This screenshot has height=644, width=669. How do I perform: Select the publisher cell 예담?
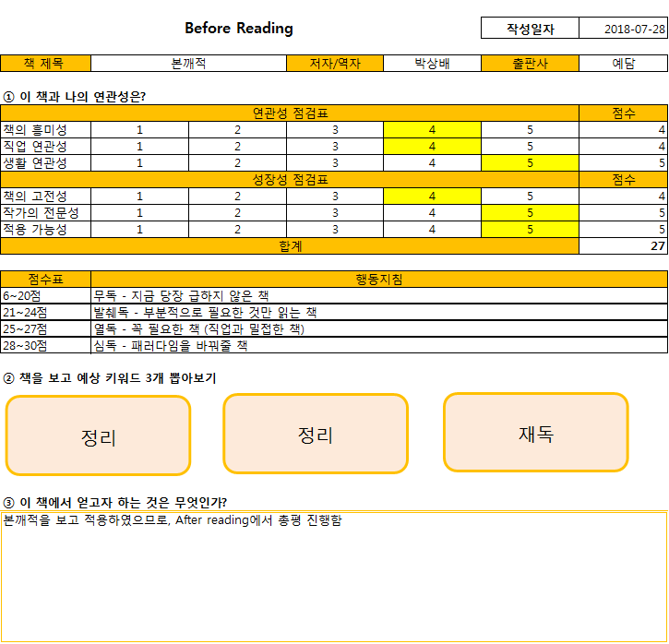click(x=624, y=63)
